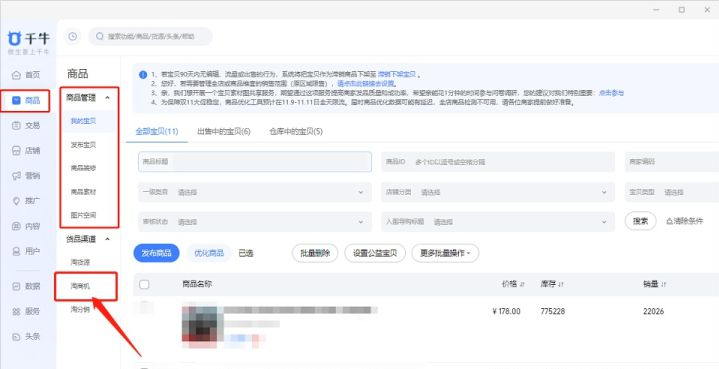Click the history clock icon beside search
The image size is (719, 369).
pyautogui.click(x=72, y=36)
